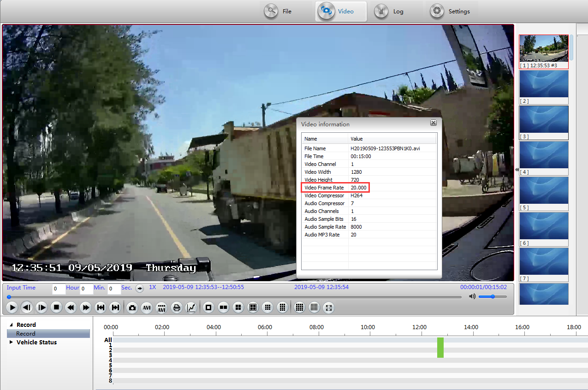This screenshot has width=588, height=390.
Task: Collapse the Record tree node arrow
Action: pyautogui.click(x=12, y=325)
